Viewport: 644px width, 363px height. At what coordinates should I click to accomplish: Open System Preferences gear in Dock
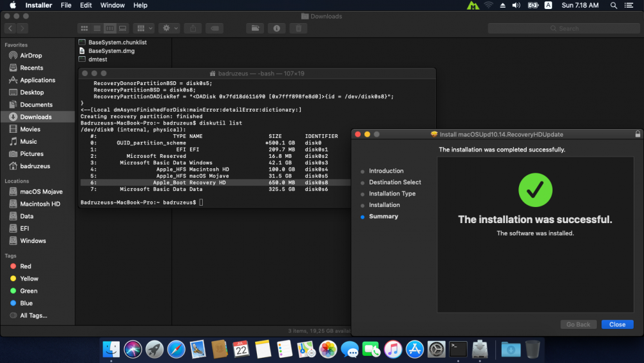(x=436, y=349)
